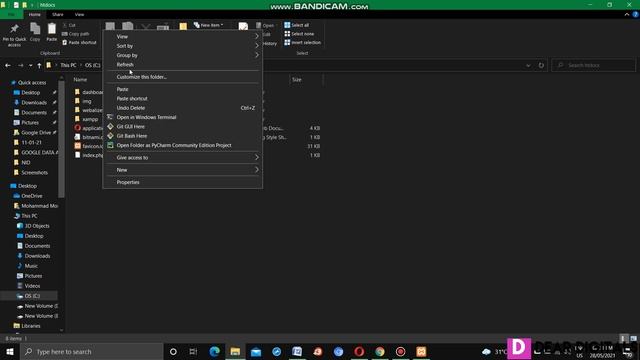Sort by the Name column header
This screenshot has height=360, width=640.
[x=80, y=80]
